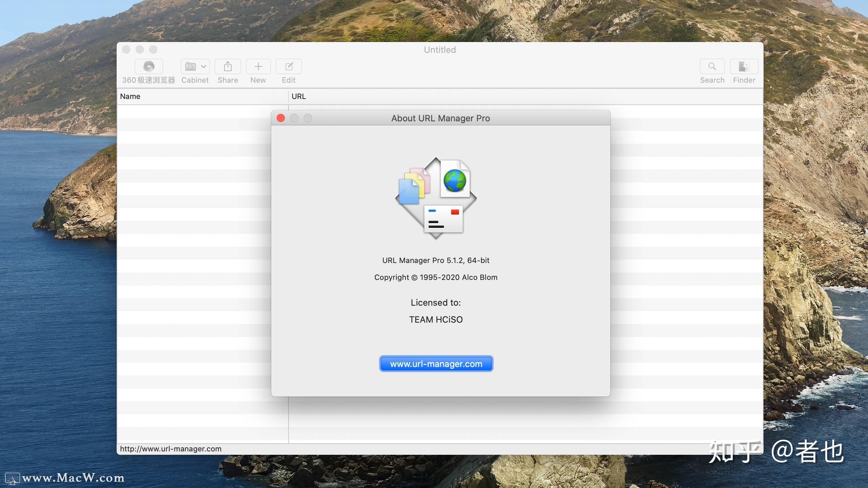Click the New bookmark toolbar icon
Image resolution: width=868 pixels, height=488 pixels.
[x=258, y=66]
